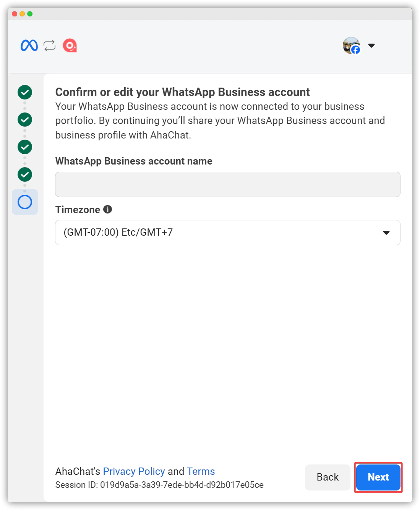Image resolution: width=420 pixels, height=510 pixels.
Task: Open AhaChat's Privacy Policy link
Action: coord(134,471)
